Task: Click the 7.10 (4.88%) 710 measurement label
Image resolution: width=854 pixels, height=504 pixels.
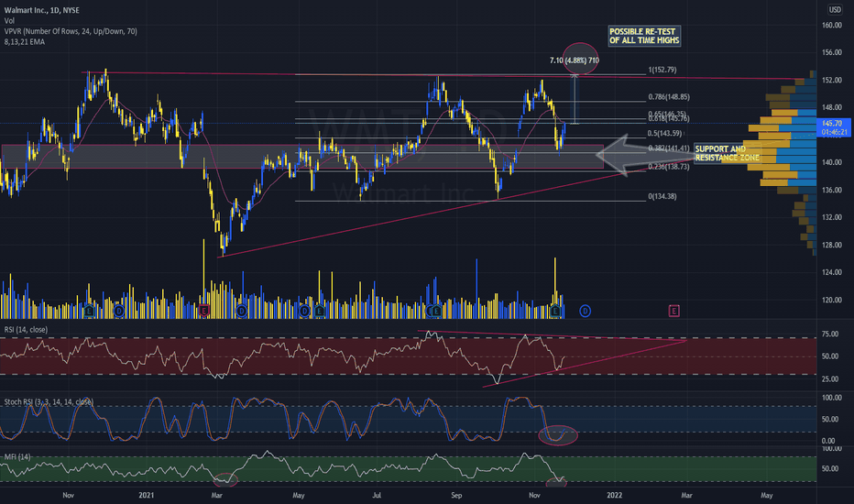Action: tap(574, 60)
